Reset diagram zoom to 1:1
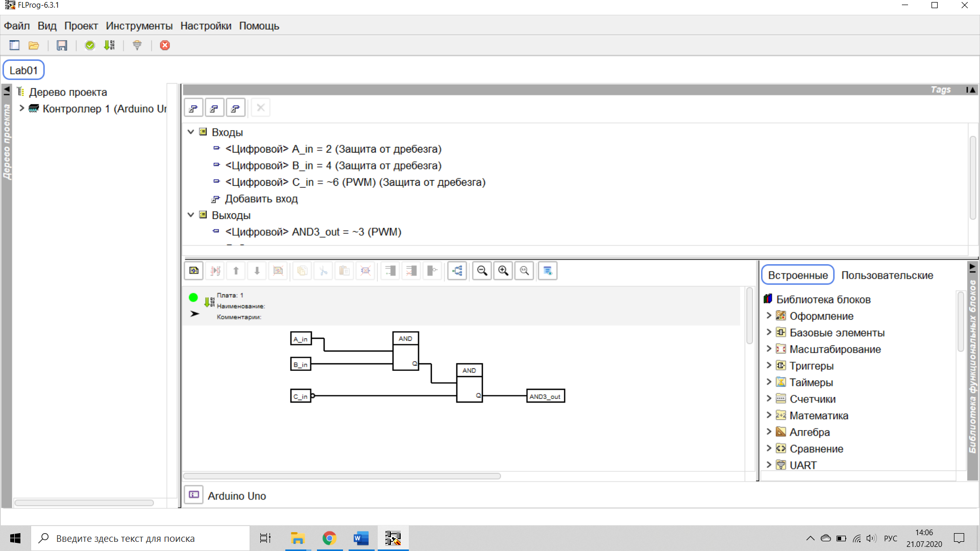The height and width of the screenshot is (551, 980). (x=524, y=271)
